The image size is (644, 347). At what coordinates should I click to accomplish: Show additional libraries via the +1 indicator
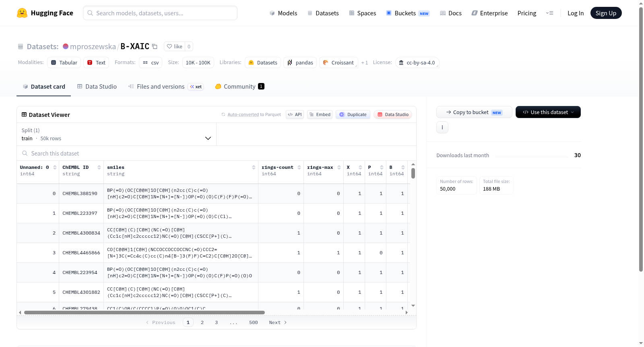[365, 63]
